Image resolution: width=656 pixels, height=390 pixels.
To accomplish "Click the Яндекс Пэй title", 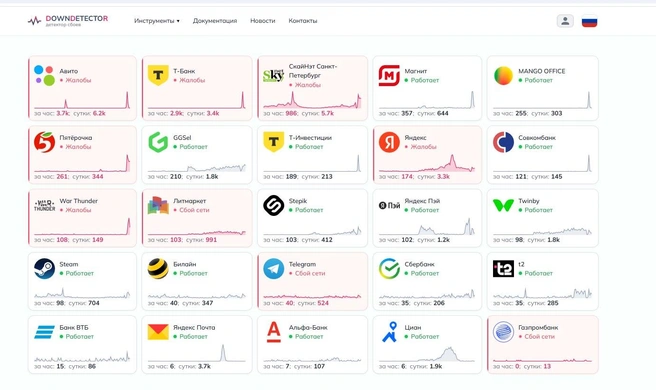I will coord(422,201).
